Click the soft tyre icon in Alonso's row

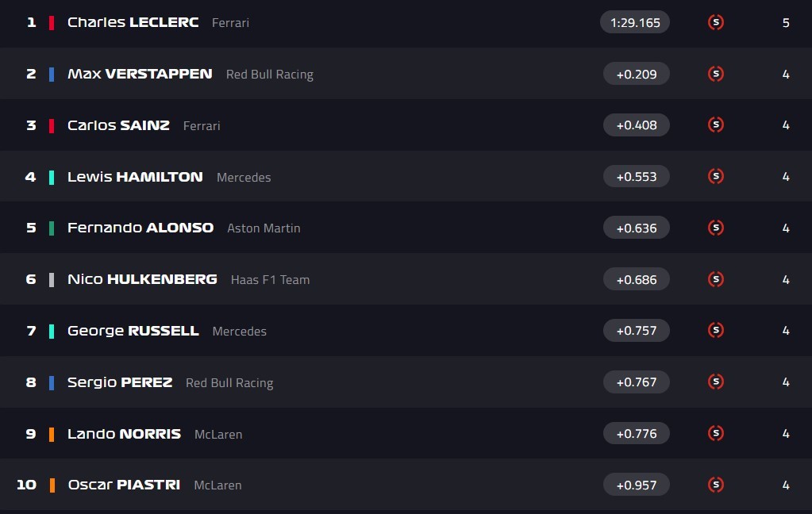pos(715,228)
